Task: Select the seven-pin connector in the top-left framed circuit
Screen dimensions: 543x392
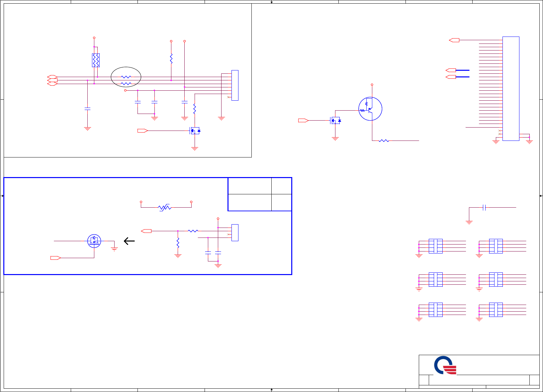Action: click(x=235, y=85)
